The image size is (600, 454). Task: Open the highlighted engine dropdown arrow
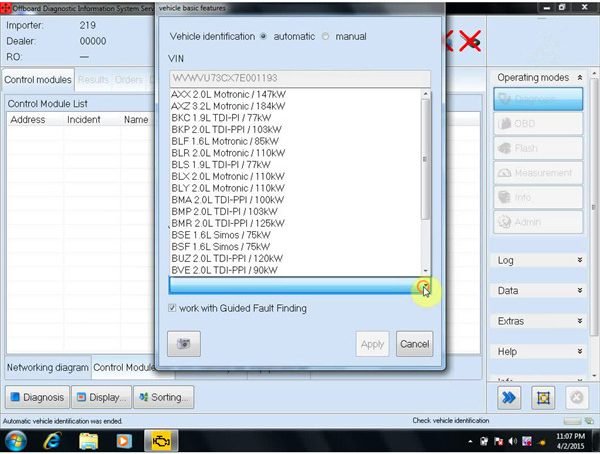coord(424,286)
